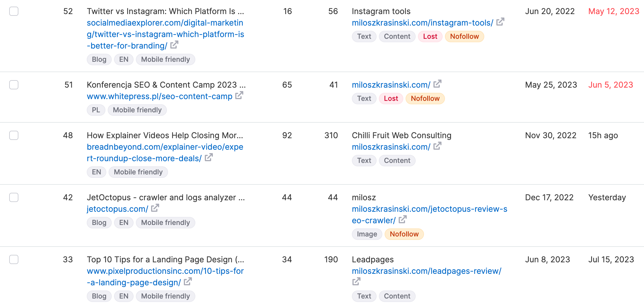Click PL language tag in whitepress row

[x=96, y=110]
